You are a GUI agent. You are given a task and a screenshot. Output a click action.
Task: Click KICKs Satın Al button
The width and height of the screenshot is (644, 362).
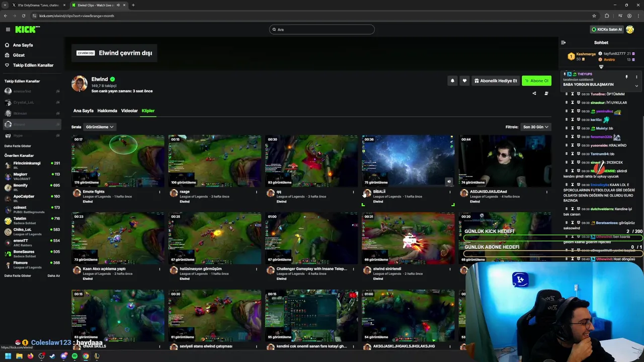point(606,30)
